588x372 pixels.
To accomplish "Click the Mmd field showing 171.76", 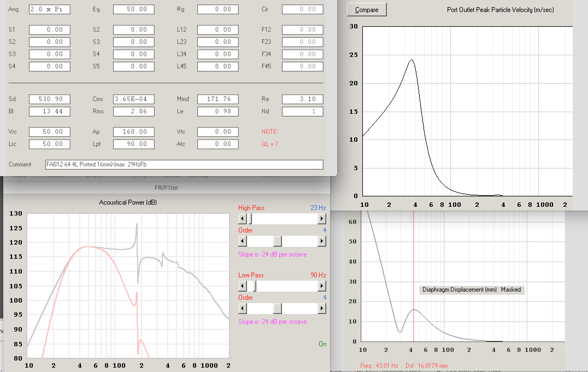I will [218, 99].
